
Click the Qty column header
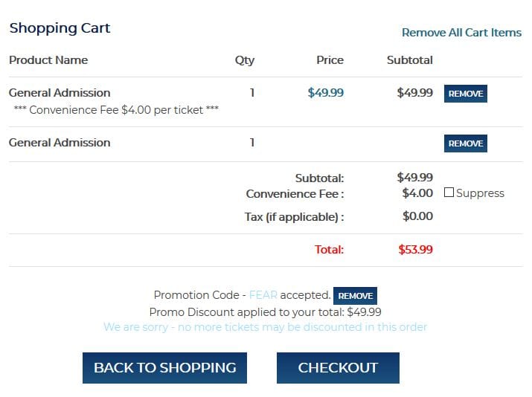coord(245,60)
